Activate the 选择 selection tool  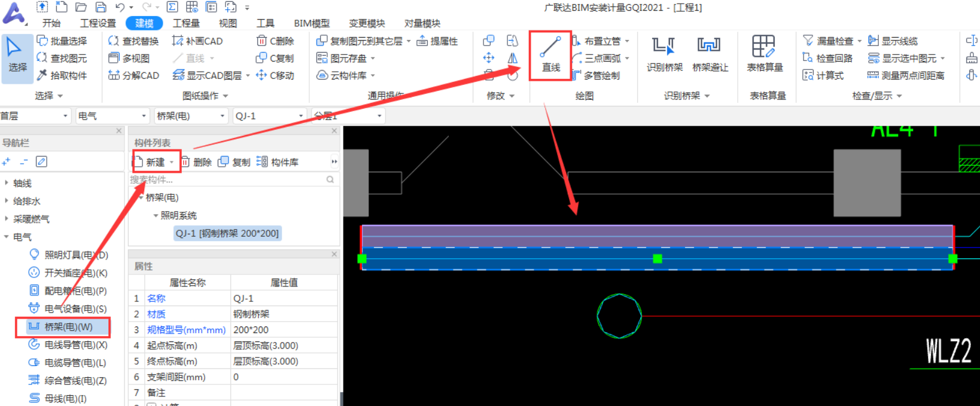[17, 59]
